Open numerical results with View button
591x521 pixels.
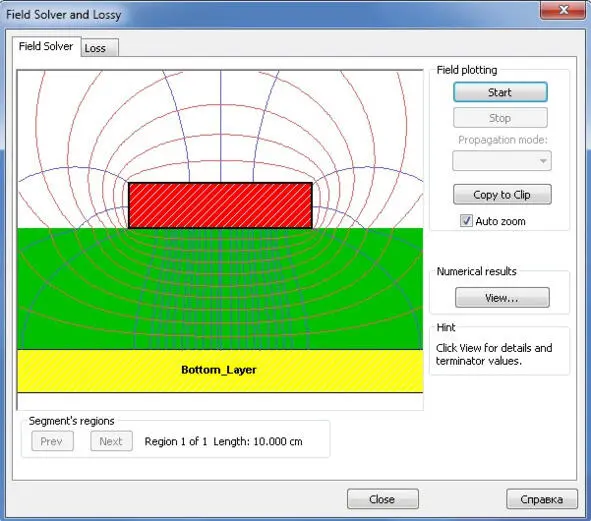(502, 298)
